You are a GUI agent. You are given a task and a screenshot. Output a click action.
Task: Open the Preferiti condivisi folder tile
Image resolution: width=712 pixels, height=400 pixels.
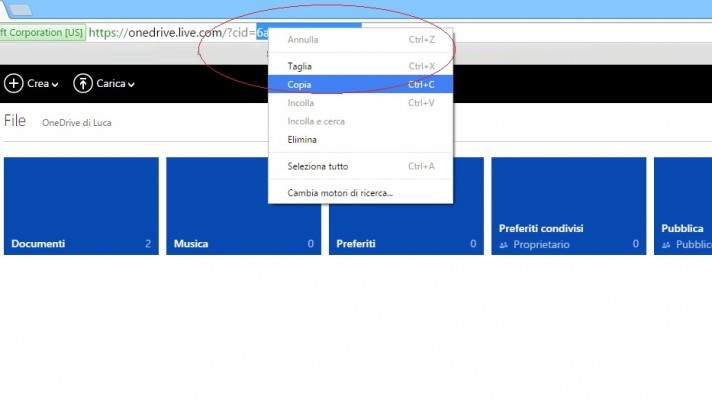[x=569, y=206]
